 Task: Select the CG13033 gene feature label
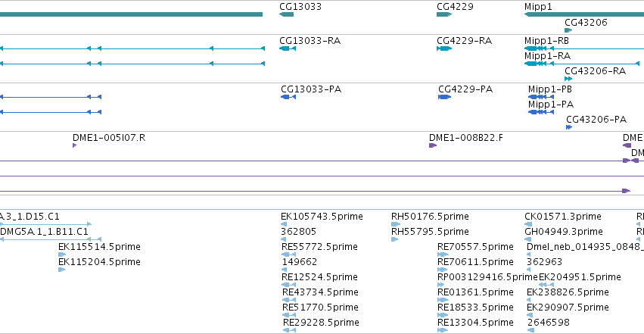pos(300,7)
